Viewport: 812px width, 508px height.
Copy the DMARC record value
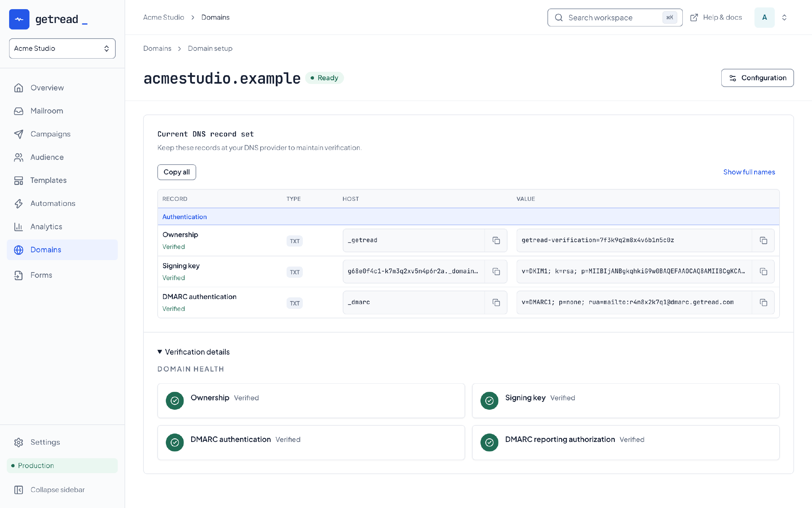pos(763,302)
